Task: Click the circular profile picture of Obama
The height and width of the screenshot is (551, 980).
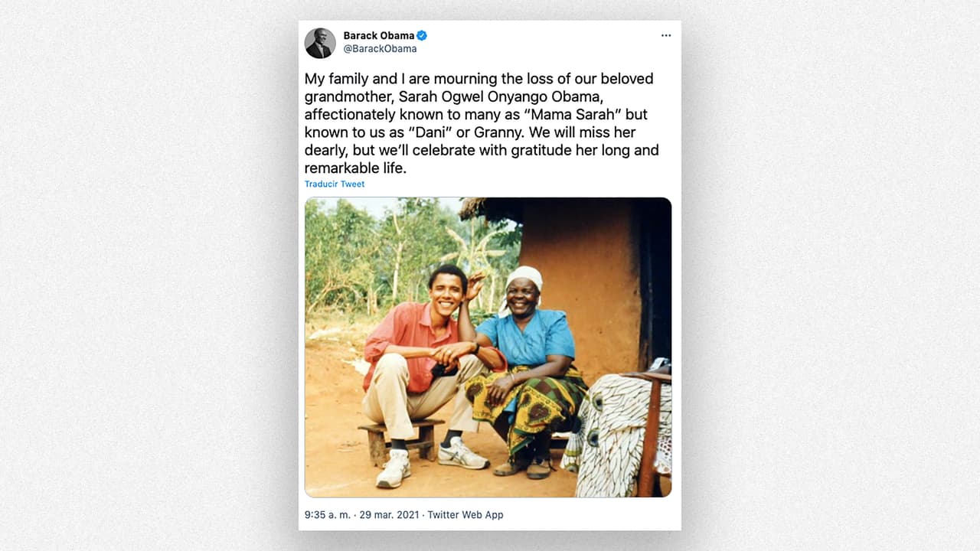Action: pos(320,44)
